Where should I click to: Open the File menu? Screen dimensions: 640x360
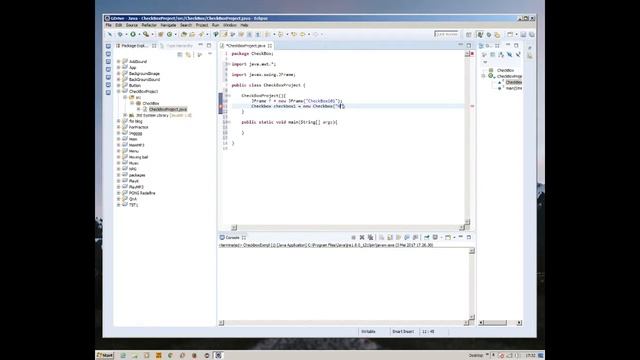[109, 25]
